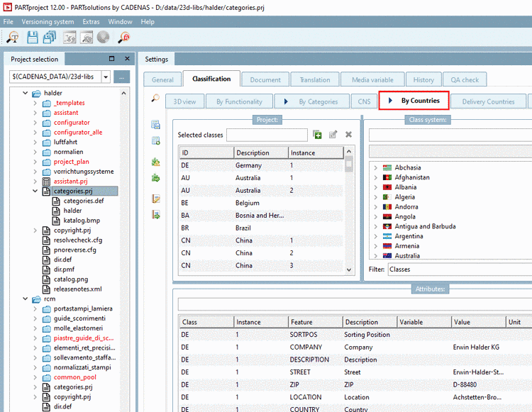Screen dimensions: 532x412
Task: Click the grey globe toolbar icon
Action: pyautogui.click(x=104, y=38)
